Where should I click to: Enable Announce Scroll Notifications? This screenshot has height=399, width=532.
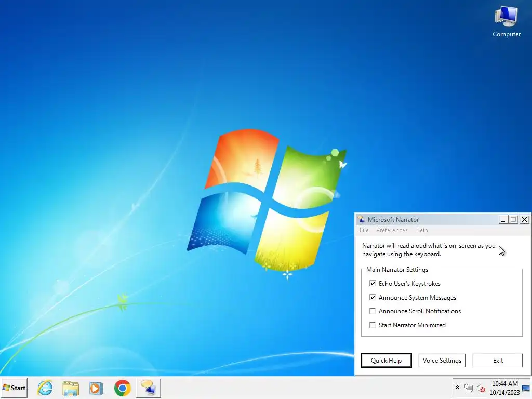(373, 311)
